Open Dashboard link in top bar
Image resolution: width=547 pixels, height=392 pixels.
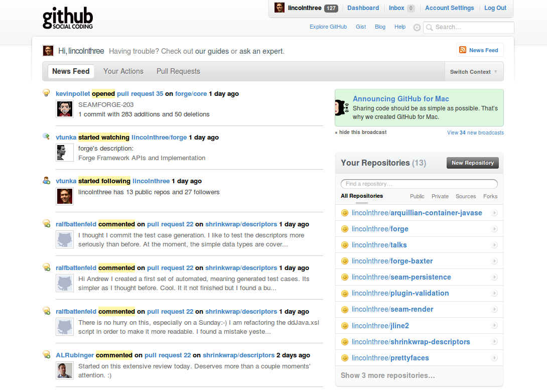point(363,8)
